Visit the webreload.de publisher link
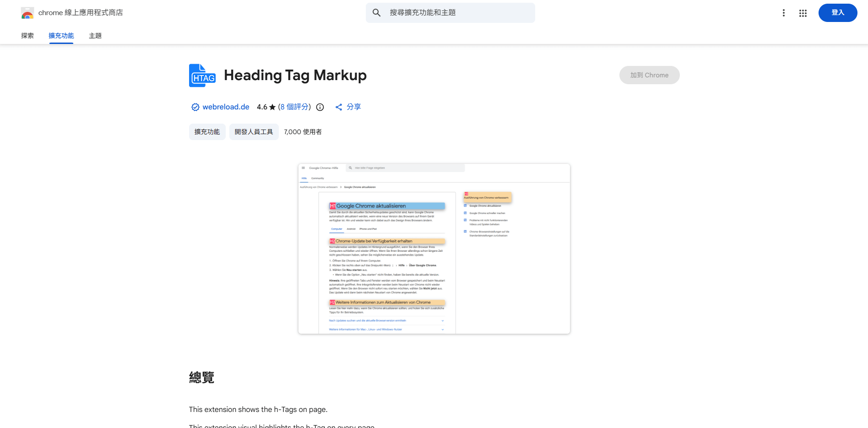Screen dimensions: 868x428 coord(226,107)
